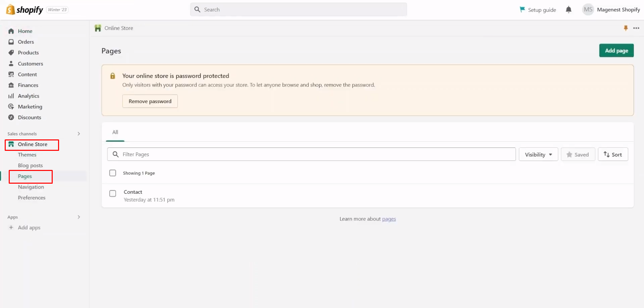Open the Contact page entry

pyautogui.click(x=133, y=192)
